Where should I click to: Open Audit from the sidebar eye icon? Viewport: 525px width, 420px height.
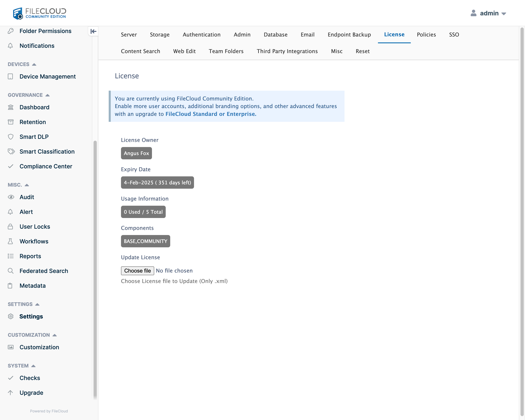(x=11, y=197)
